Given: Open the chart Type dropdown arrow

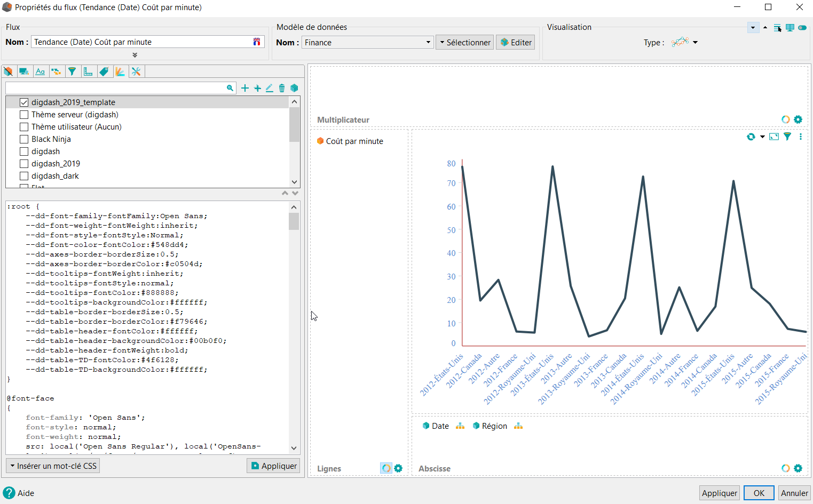Looking at the screenshot, I should (x=695, y=43).
